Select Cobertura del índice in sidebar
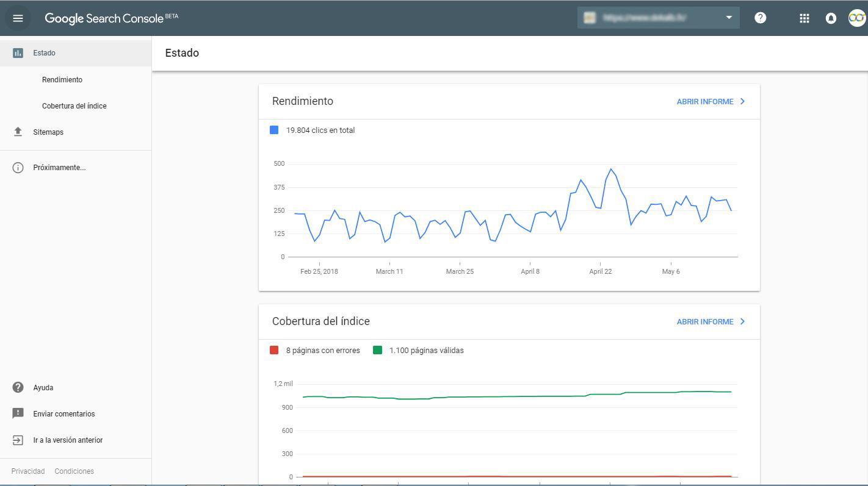The image size is (868, 486). [x=74, y=106]
